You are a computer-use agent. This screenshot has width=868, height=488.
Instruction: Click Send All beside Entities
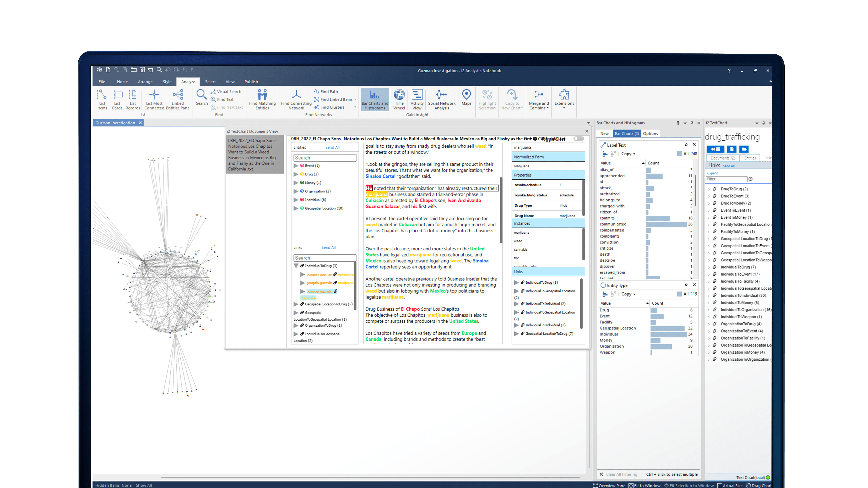(x=332, y=148)
